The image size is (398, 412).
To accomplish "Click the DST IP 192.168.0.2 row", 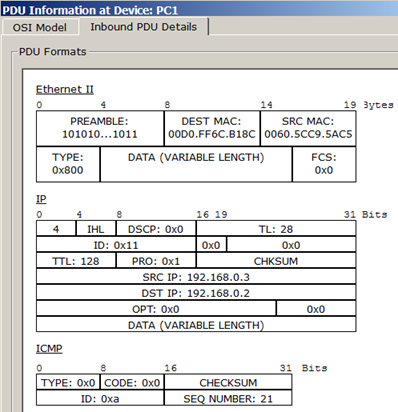I will 196,293.
